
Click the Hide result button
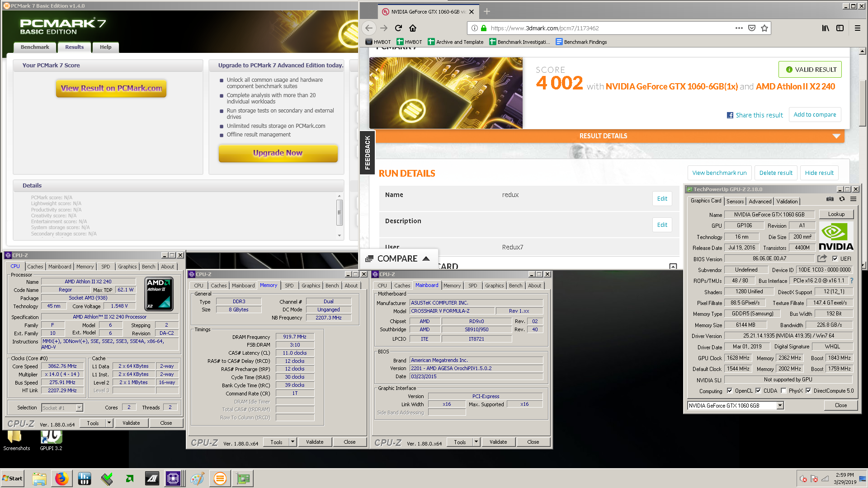819,173
